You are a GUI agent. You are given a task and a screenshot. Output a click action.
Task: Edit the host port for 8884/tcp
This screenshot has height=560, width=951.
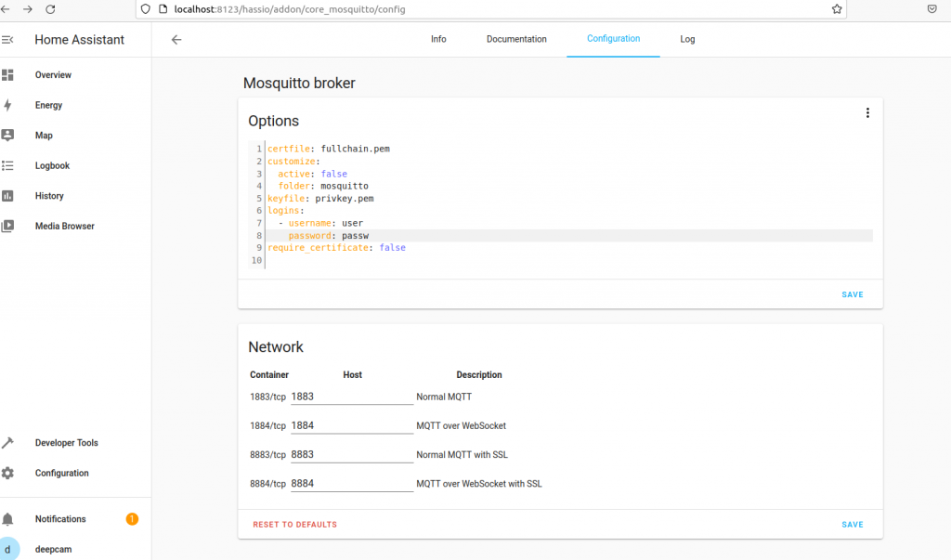tap(352, 484)
